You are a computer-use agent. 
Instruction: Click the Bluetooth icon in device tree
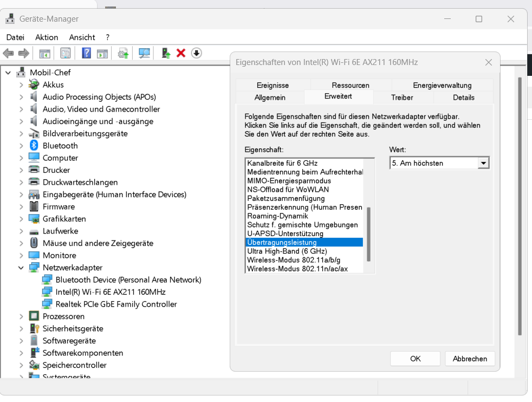point(34,146)
